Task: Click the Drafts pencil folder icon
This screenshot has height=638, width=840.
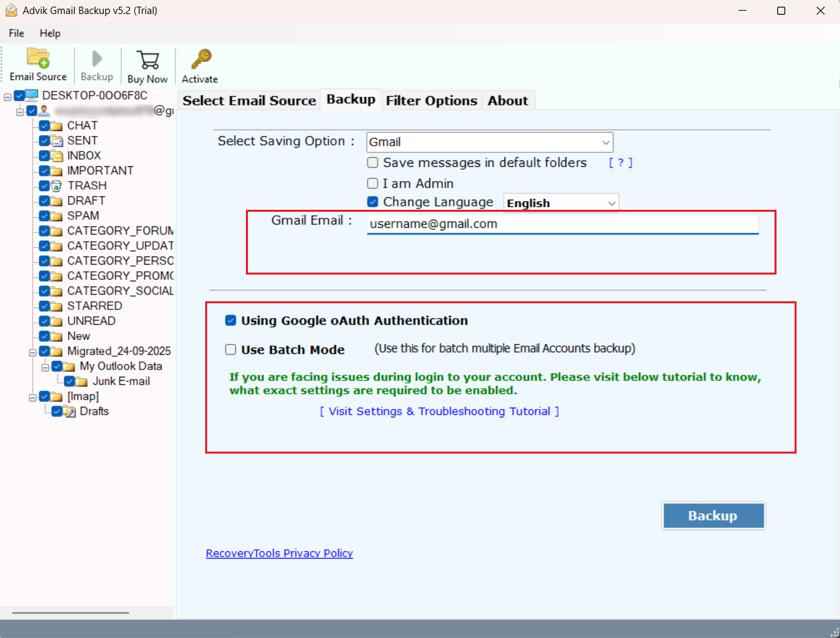Action: pos(69,412)
